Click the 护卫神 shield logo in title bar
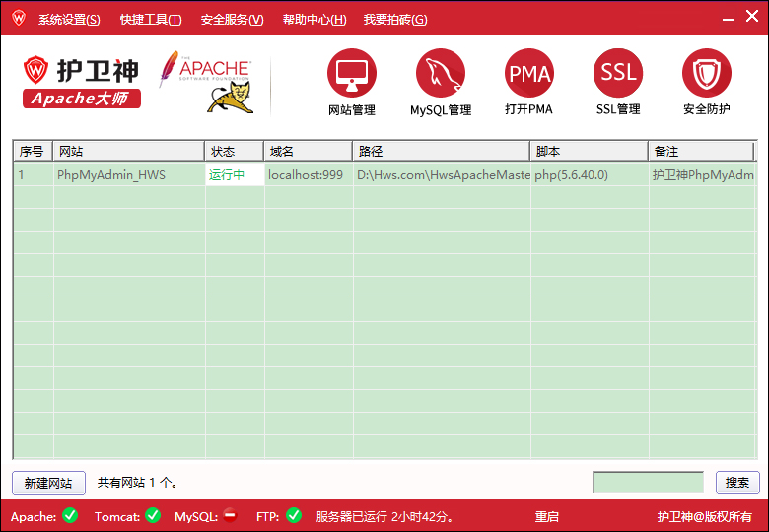The width and height of the screenshot is (769, 532). tap(19, 18)
